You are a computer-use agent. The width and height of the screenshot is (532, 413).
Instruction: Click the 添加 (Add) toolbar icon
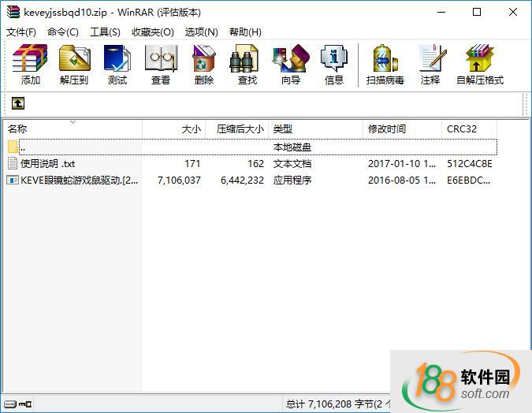31,65
